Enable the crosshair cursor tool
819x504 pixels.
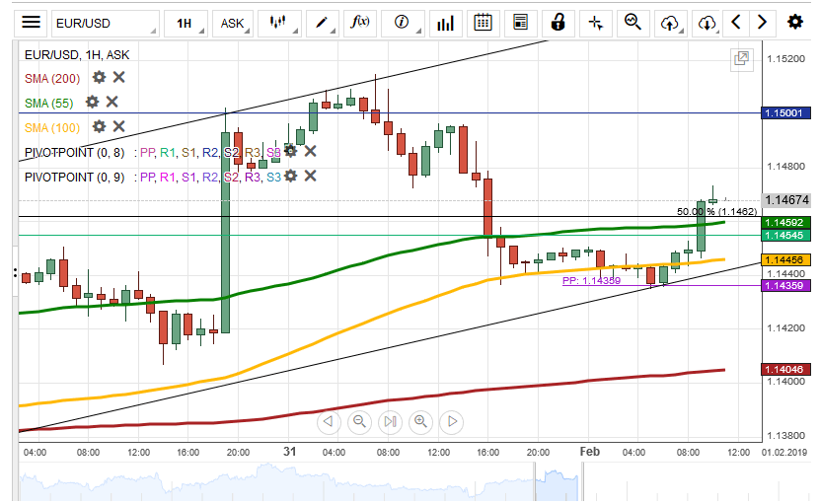pos(595,23)
